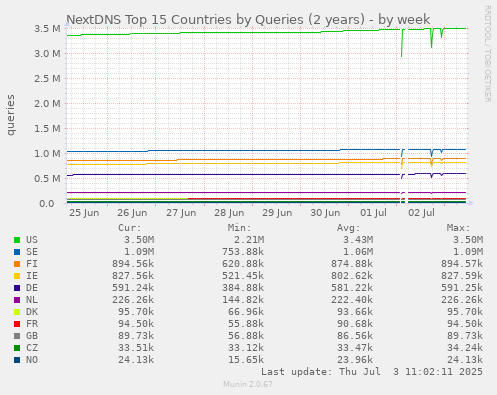Image resolution: width=497 pixels, height=395 pixels.
Task: Click FI max value 894.57k
Action: [x=462, y=264]
